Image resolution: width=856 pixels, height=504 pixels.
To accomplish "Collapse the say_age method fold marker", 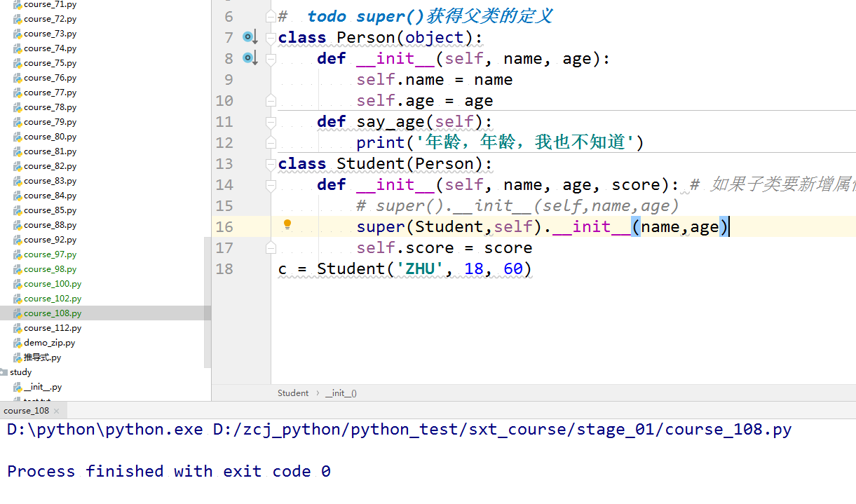I will pos(271,121).
